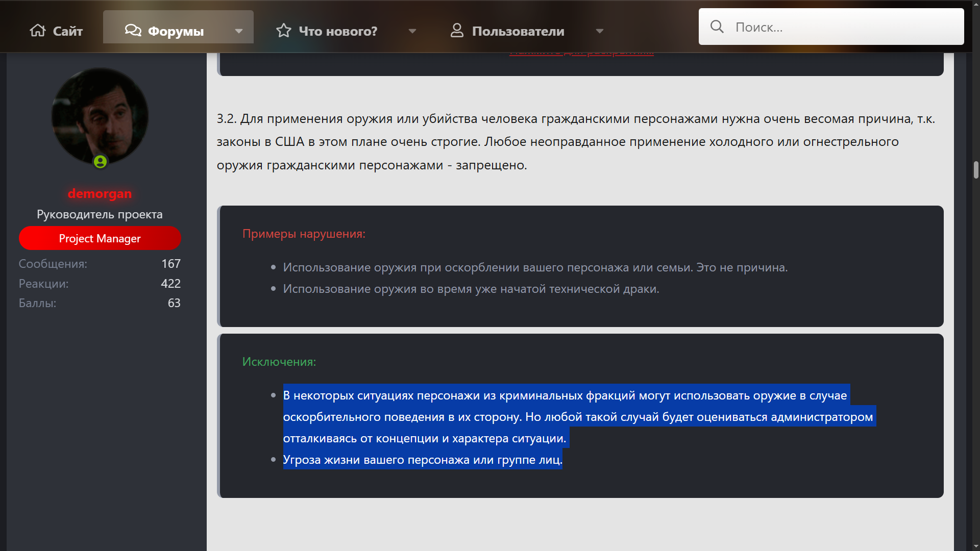Click the scrollbar down arrow
The height and width of the screenshot is (551, 980).
click(976, 546)
